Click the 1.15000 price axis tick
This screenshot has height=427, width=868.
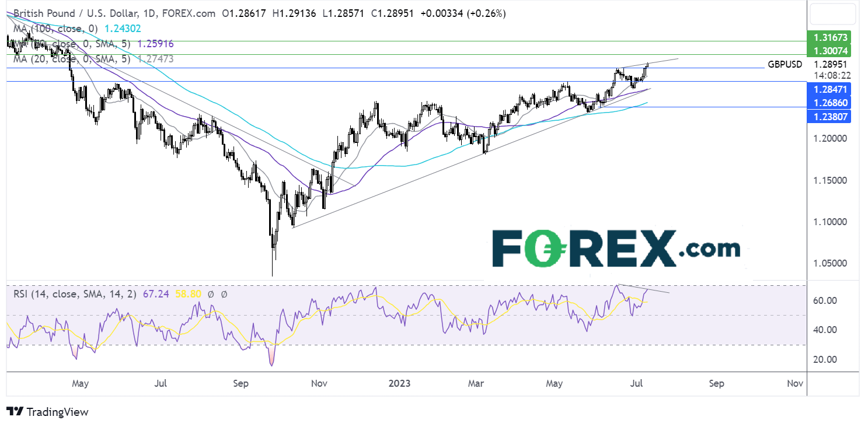[829, 180]
